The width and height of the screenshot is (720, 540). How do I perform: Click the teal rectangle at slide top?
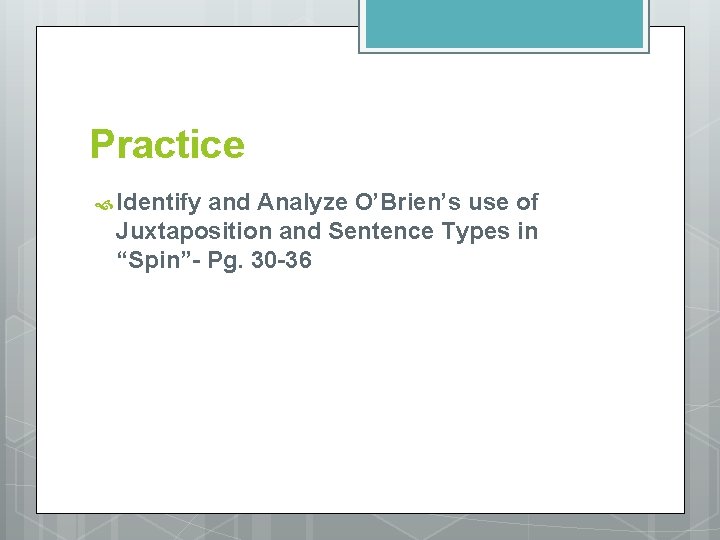pyautogui.click(x=503, y=24)
